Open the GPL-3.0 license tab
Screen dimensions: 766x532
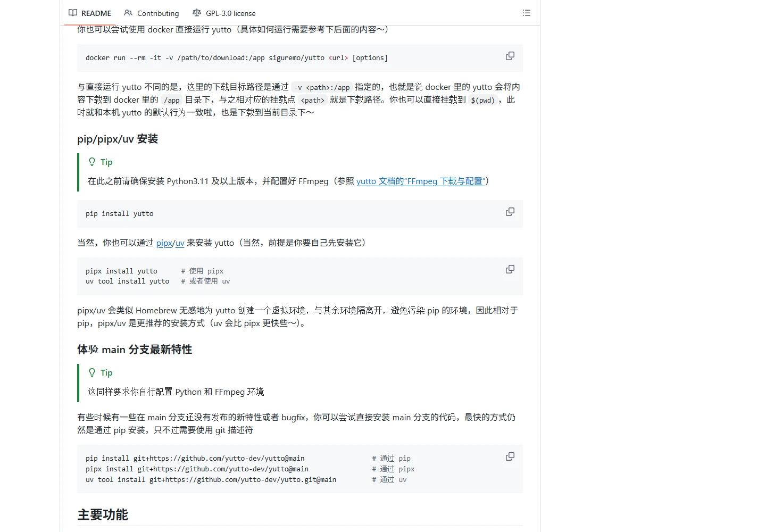coord(224,13)
